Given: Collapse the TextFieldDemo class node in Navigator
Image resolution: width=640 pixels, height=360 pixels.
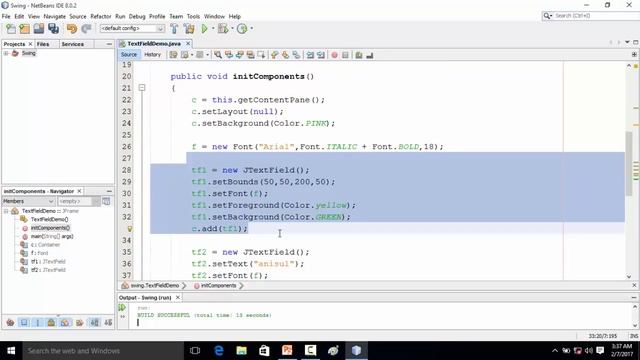Looking at the screenshot, I should [6, 211].
